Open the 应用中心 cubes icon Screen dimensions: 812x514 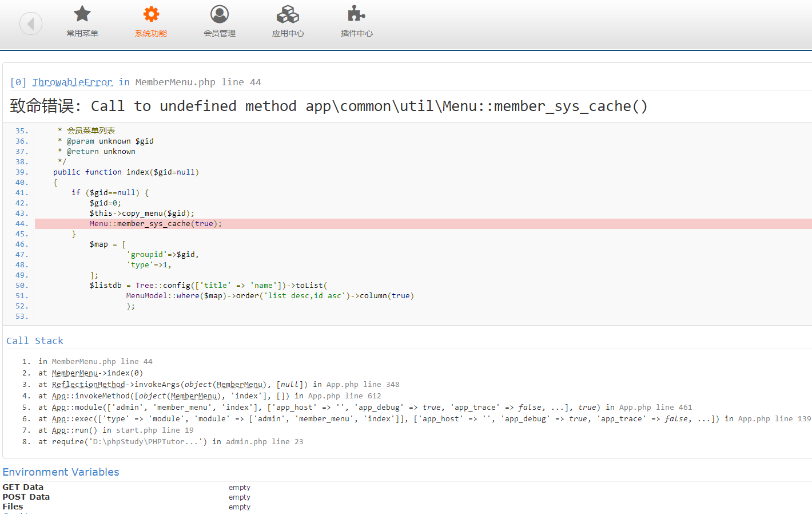[288, 14]
